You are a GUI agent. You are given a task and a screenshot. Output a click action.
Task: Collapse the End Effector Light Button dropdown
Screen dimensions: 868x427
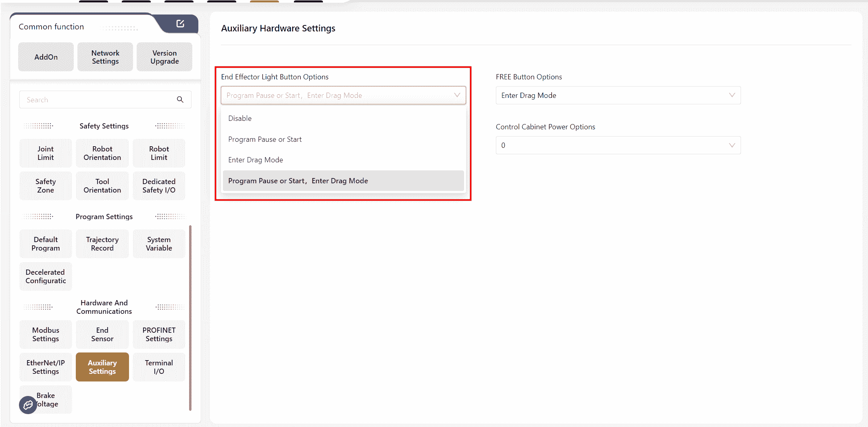click(457, 95)
